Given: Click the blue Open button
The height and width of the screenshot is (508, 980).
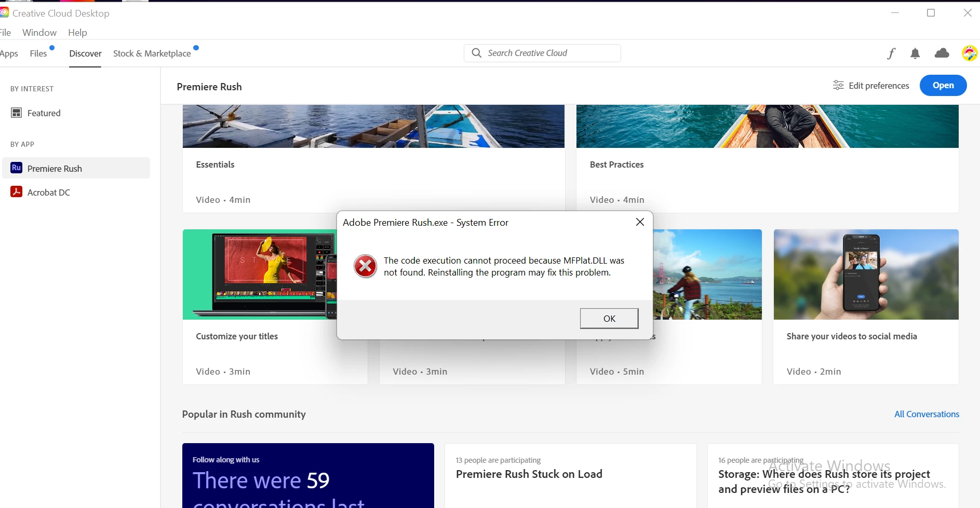Looking at the screenshot, I should coord(943,86).
